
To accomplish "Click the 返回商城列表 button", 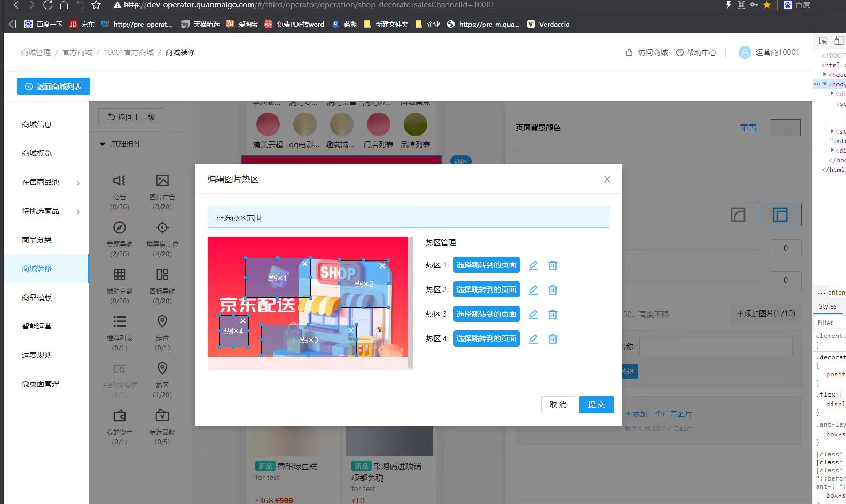I will 53,86.
